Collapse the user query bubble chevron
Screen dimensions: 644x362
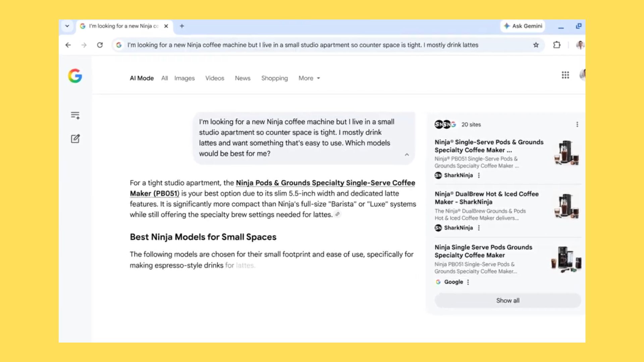pyautogui.click(x=407, y=155)
